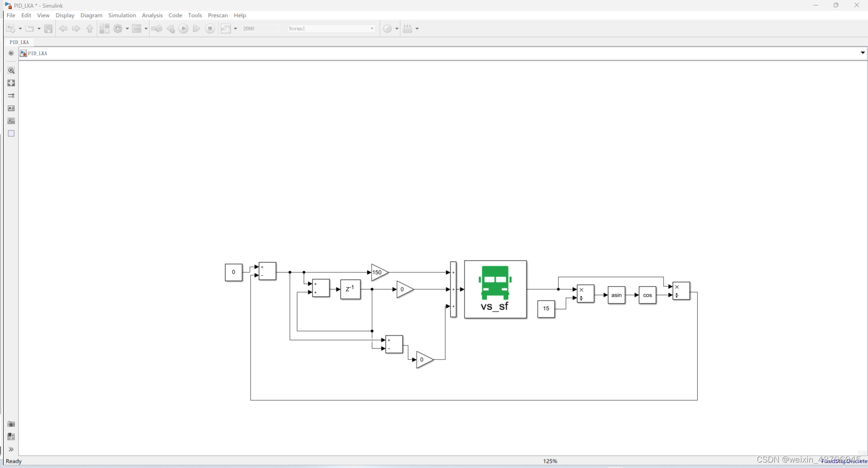This screenshot has width=868, height=468.
Task: Open the New Model dropdown arrow
Action: tap(20, 29)
